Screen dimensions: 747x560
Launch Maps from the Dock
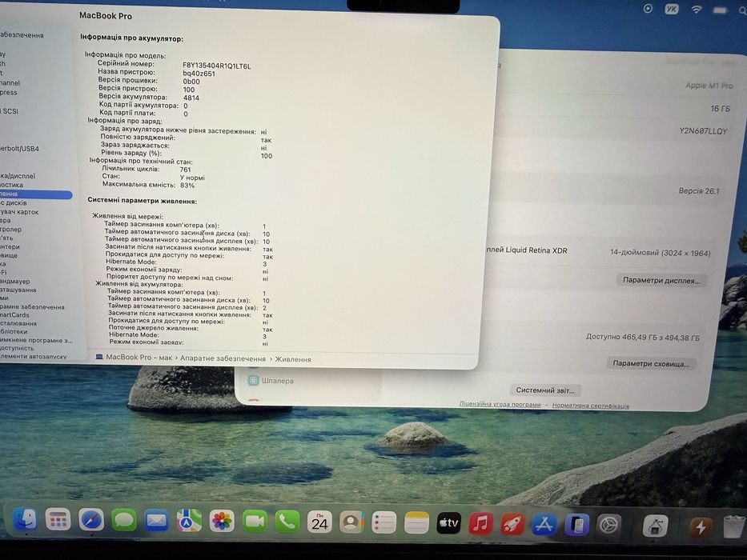(189, 521)
